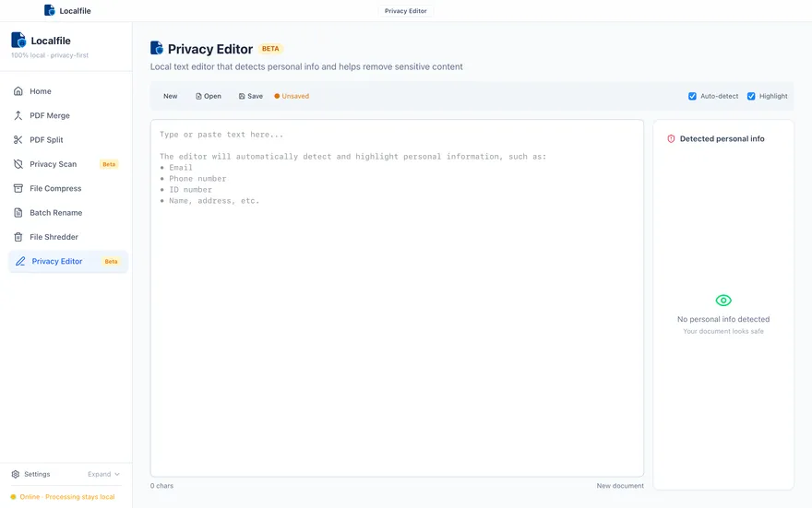812x508 pixels.
Task: Click into the text editor area
Action: tap(397, 298)
